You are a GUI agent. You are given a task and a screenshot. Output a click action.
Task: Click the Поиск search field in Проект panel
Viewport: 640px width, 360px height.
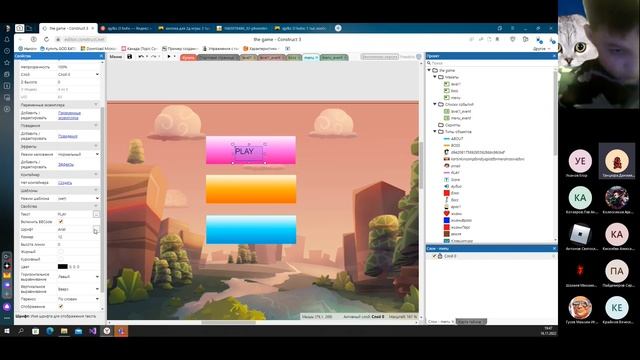[492, 63]
